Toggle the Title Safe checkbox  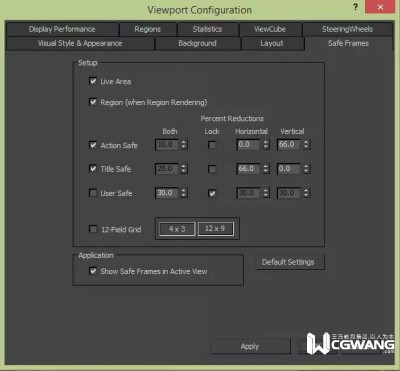click(x=93, y=169)
